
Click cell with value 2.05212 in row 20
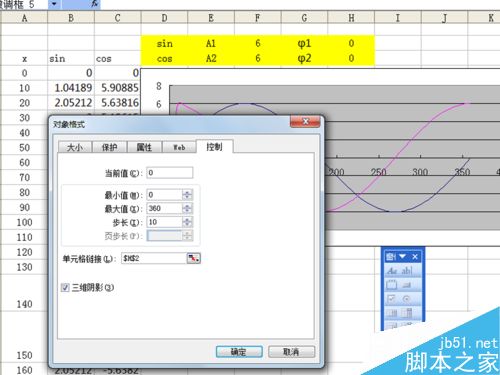click(x=71, y=103)
